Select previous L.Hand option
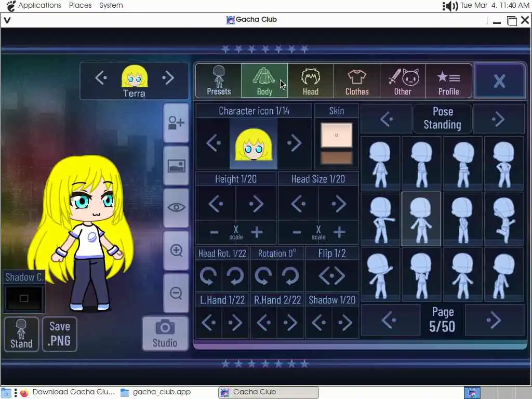Viewport: 532px width, 399px height. click(209, 323)
